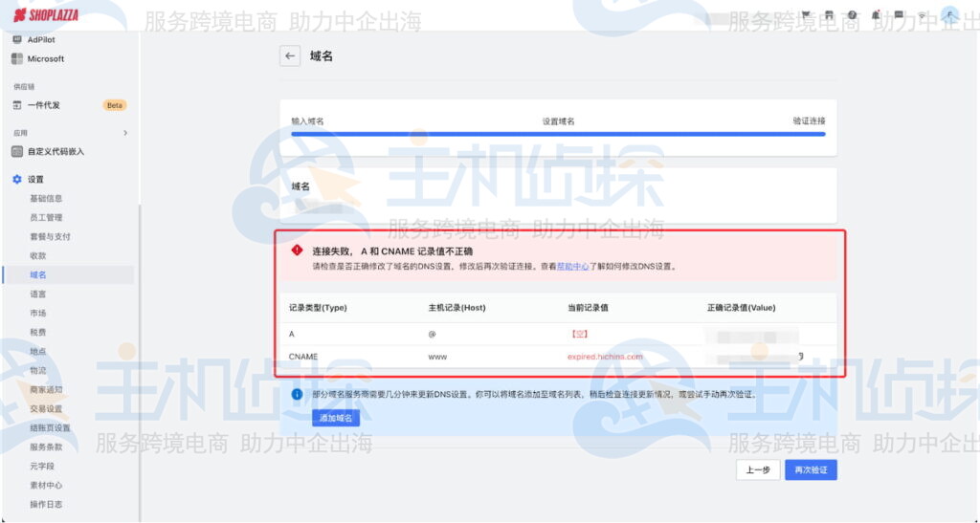Image resolution: width=980 pixels, height=523 pixels.
Task: Click the blue step progress bar
Action: tap(558, 134)
